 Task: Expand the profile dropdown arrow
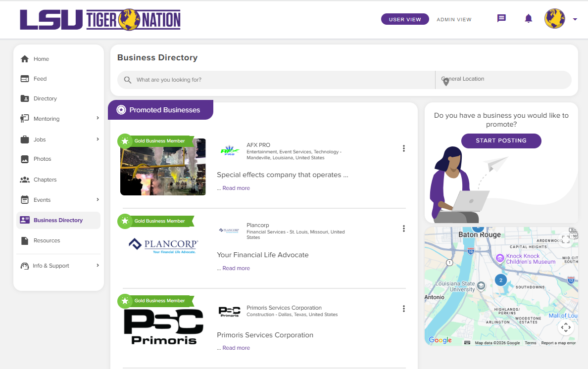[575, 19]
